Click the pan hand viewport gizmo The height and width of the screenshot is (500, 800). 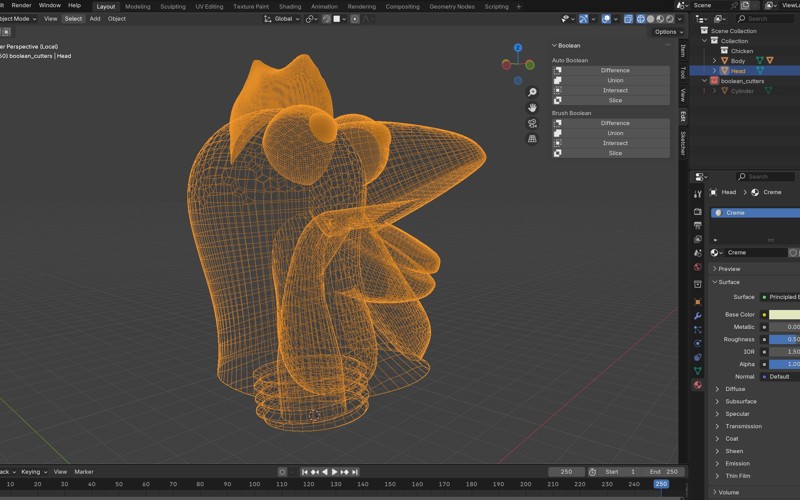[x=532, y=107]
